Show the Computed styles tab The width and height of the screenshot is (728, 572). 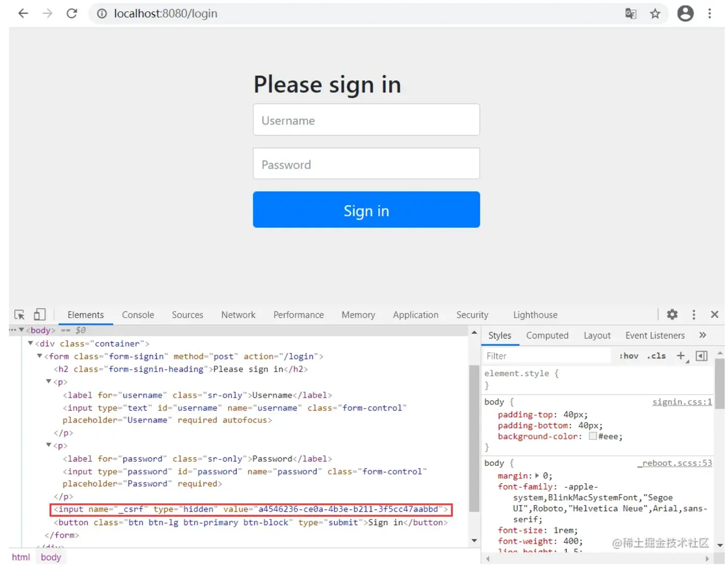[547, 335]
